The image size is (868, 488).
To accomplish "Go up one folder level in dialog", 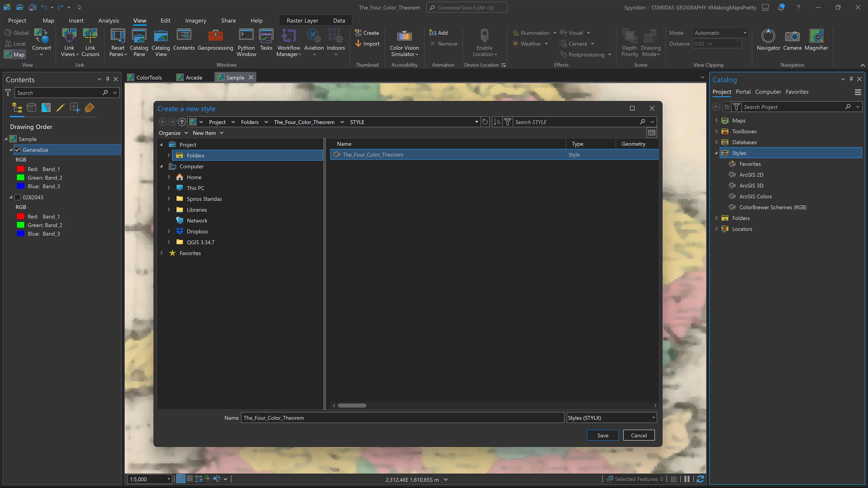I will [x=182, y=122].
